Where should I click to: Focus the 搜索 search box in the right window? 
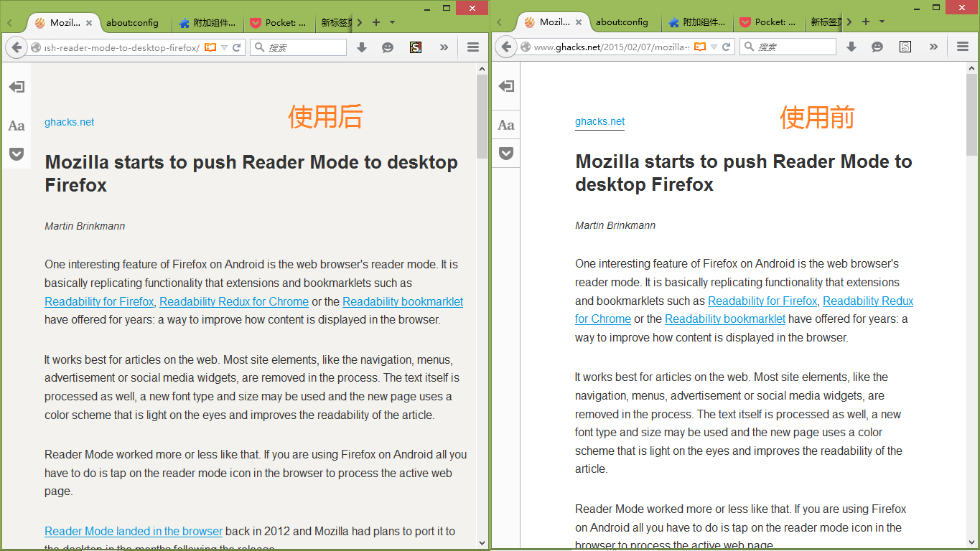[x=788, y=47]
